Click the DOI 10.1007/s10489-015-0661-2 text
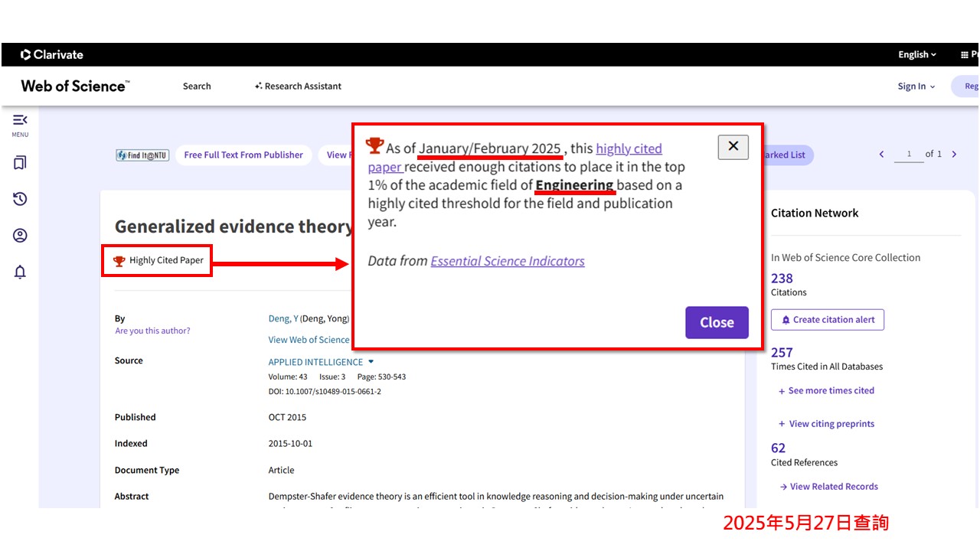 325,391
